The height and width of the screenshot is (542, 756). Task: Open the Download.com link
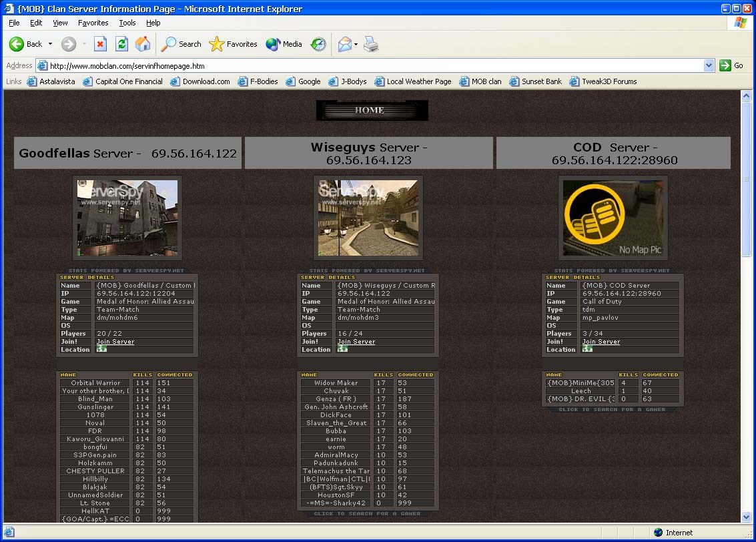point(200,81)
